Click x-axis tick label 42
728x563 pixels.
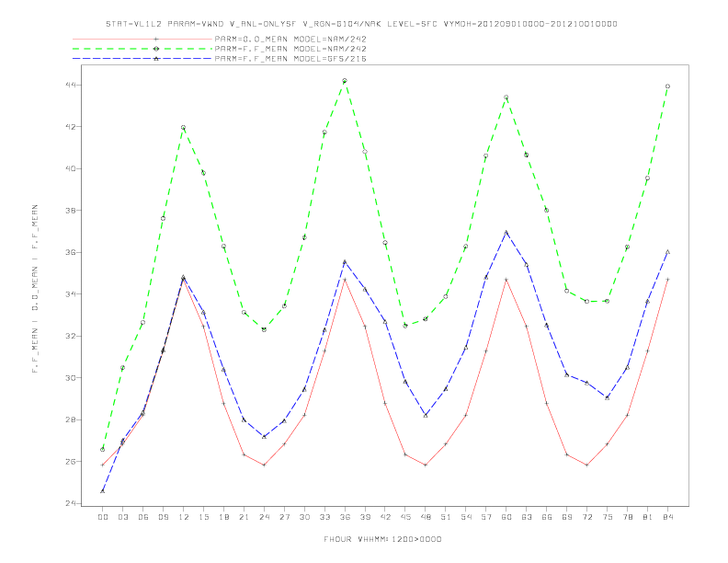tap(385, 517)
